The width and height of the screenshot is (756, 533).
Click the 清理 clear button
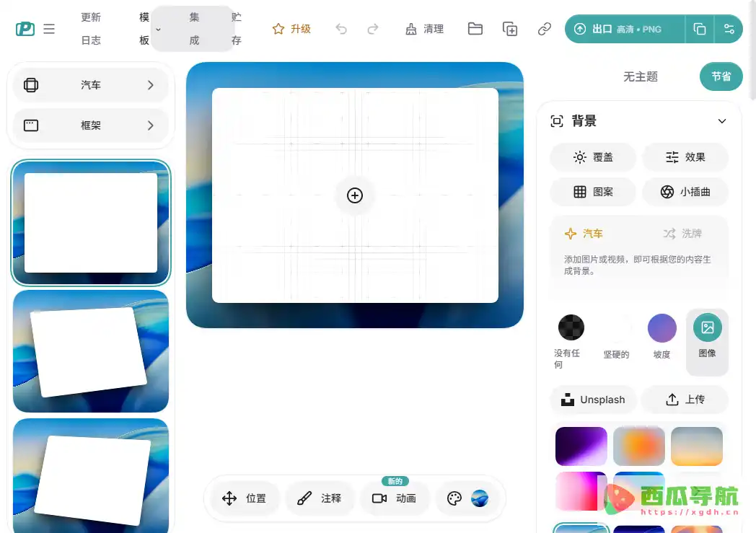tap(424, 29)
